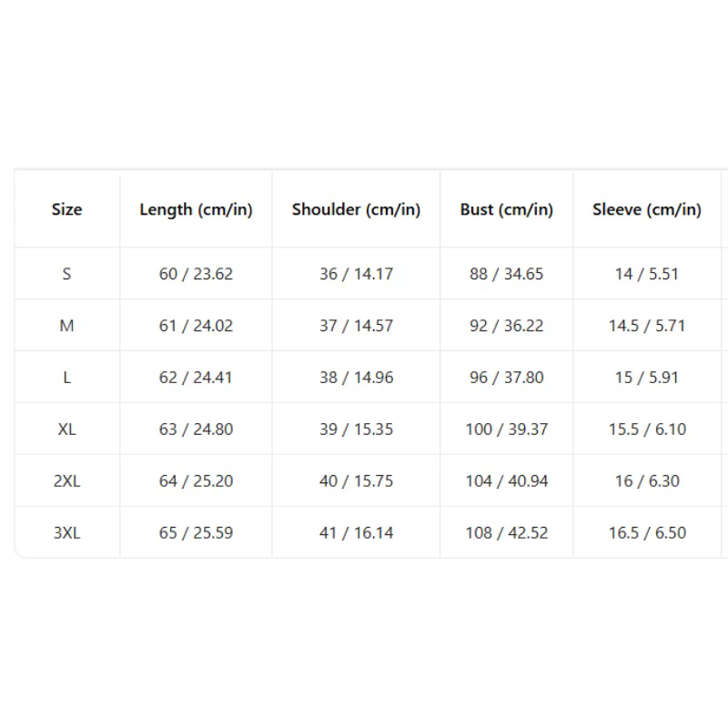Click the Size column header
728x728 pixels.
66,209
